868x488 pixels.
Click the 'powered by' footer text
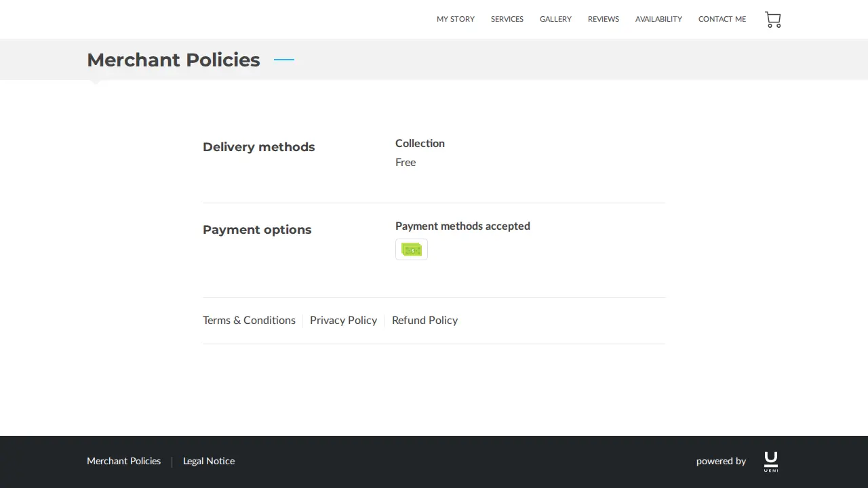(721, 461)
